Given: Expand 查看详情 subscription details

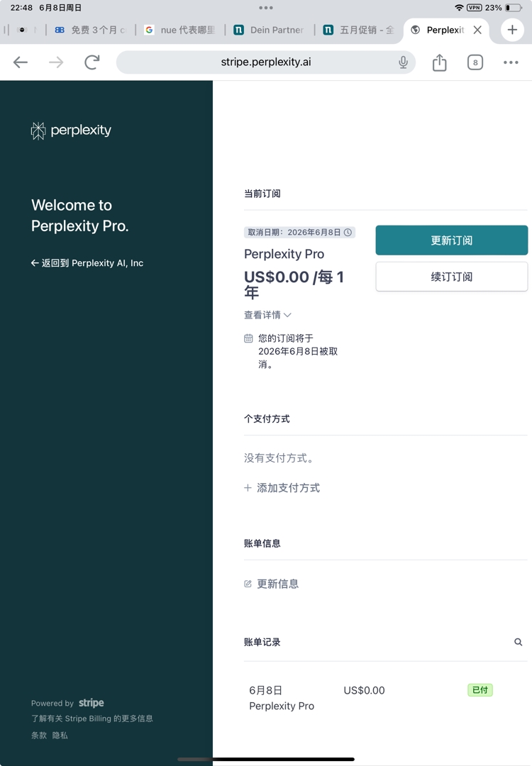Looking at the screenshot, I should (x=267, y=315).
